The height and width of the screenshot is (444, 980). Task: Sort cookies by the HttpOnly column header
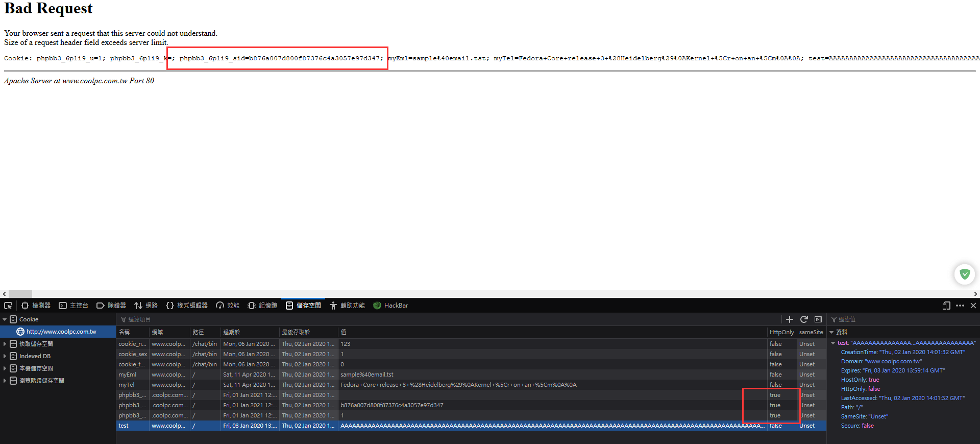point(781,332)
